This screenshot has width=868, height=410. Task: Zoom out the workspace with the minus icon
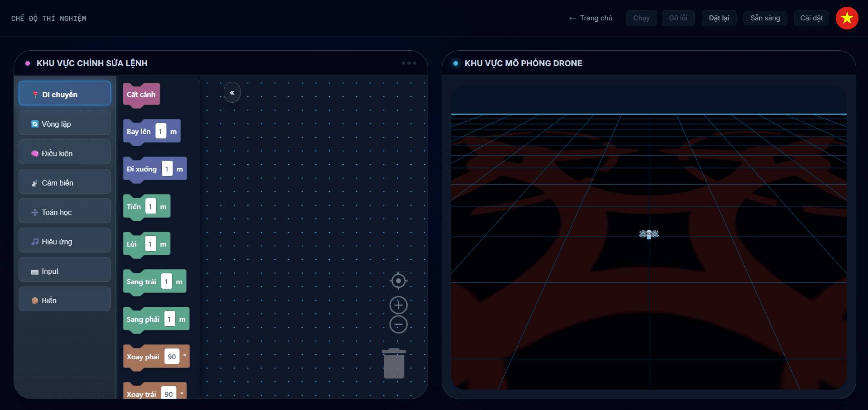coord(399,324)
